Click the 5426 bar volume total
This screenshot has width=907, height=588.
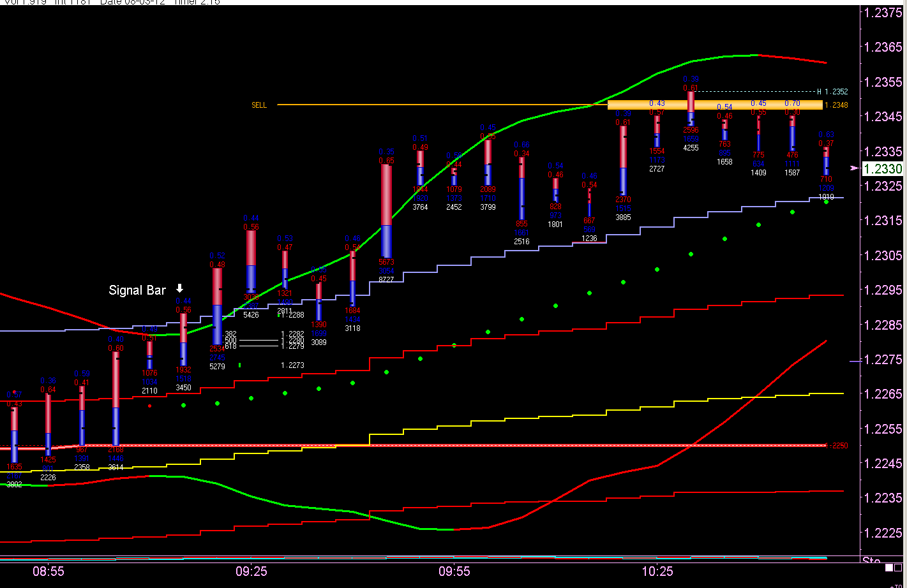click(251, 315)
